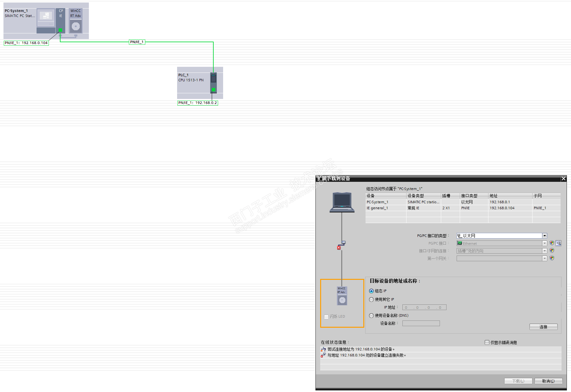Select the 使用设备名称 (DNS) radio button
Image resolution: width=571 pixels, height=392 pixels.
[372, 315]
